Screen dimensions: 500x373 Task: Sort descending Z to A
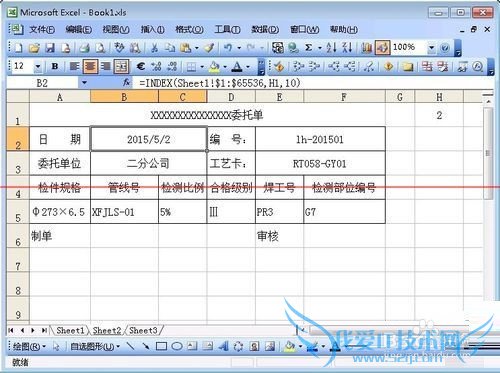coord(347,48)
